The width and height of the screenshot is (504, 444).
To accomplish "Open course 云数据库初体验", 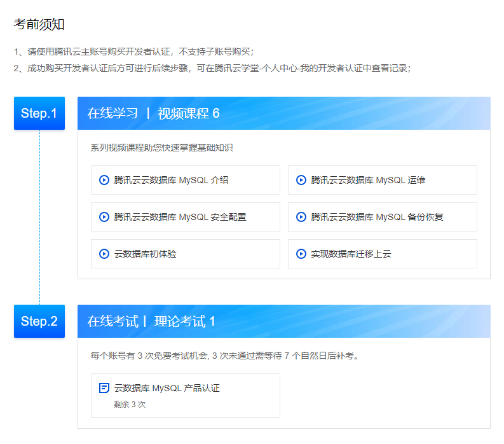I will (x=186, y=254).
